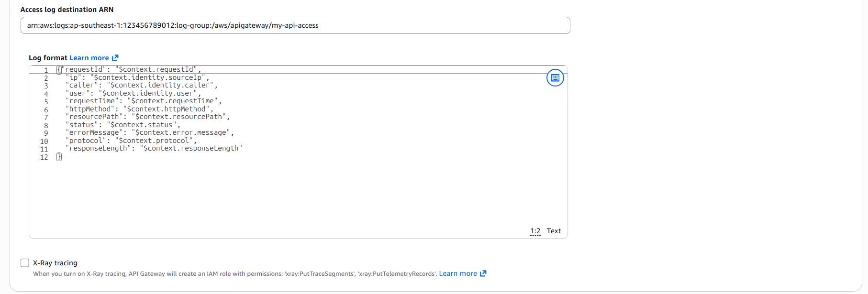Click the Text language mode indicator
The width and height of the screenshot is (868, 294).
pos(554,231)
